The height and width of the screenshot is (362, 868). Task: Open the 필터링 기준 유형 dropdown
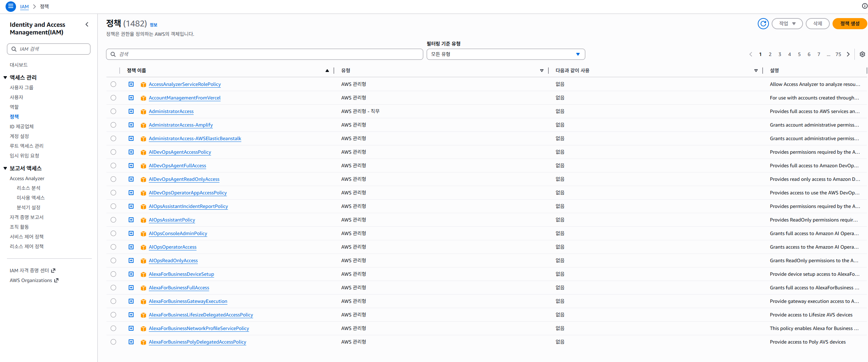coord(506,54)
